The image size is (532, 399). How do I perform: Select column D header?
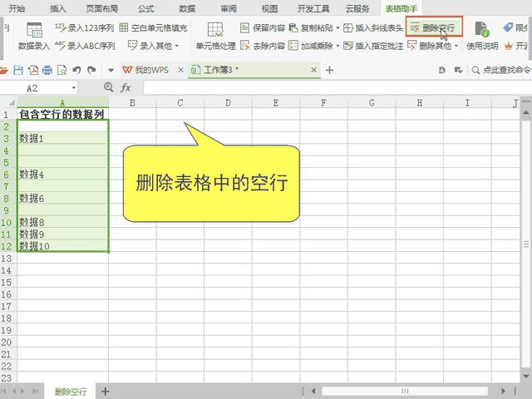coord(228,102)
